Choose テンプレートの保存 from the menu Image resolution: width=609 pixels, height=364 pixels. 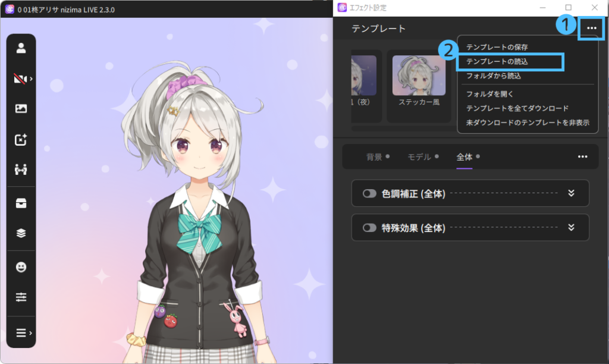497,48
